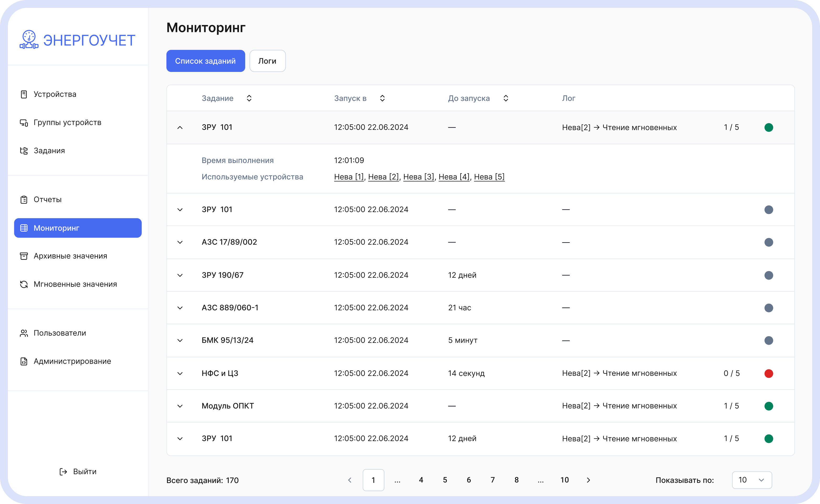Click the Мгновенные значения refresh icon
Viewport: 820px width, 504px height.
coord(24,284)
